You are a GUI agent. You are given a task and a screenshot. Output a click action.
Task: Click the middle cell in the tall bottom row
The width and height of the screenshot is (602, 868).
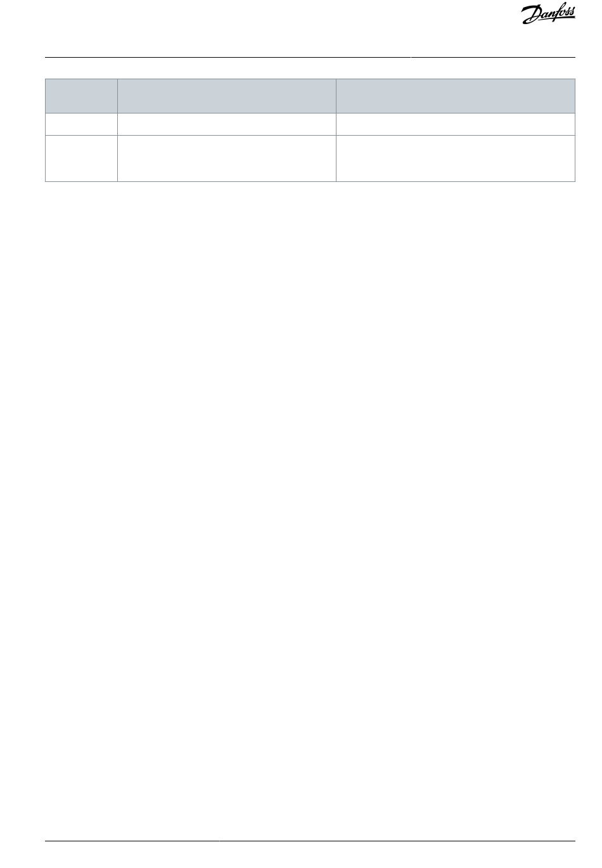pyautogui.click(x=227, y=159)
